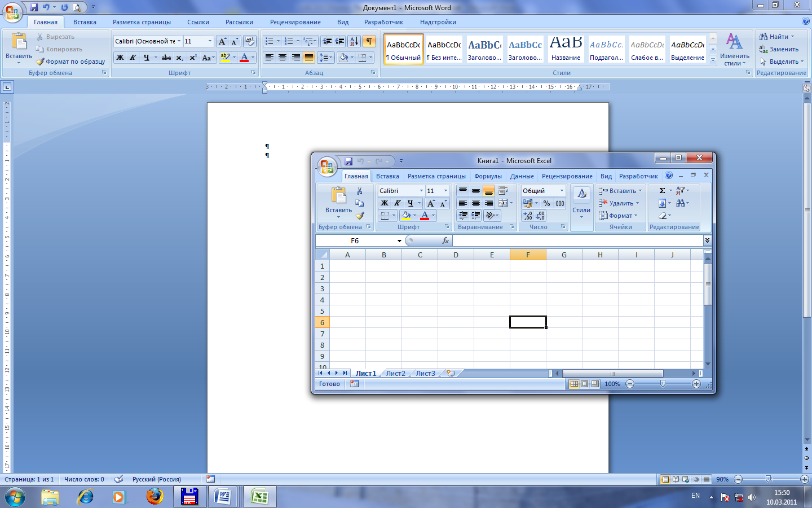Click Excel Page Layout view icon
Viewport: 812px width, 508px height.
click(585, 384)
